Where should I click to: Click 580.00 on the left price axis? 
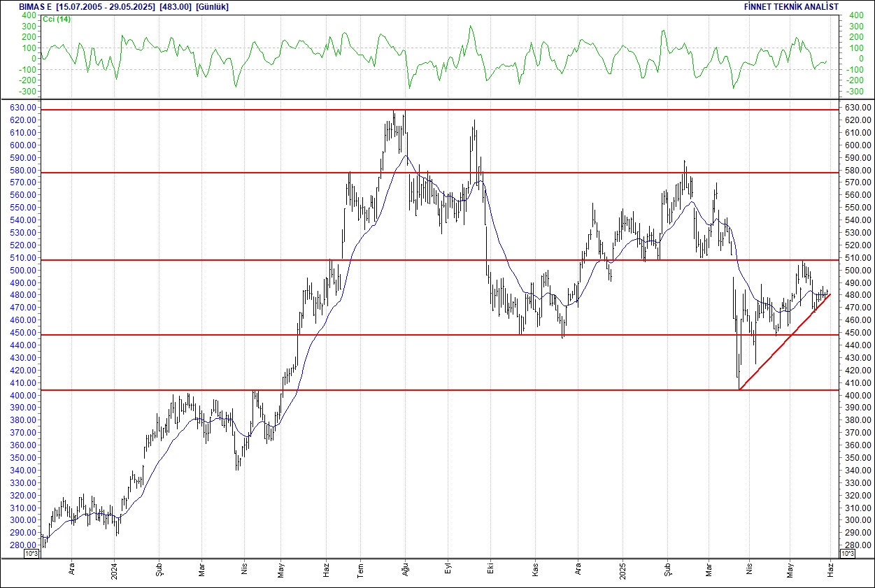(24, 170)
